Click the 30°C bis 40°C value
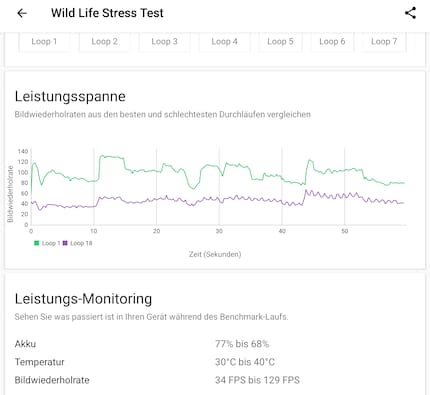Viewport: 430px width, 395px height. [x=245, y=362]
